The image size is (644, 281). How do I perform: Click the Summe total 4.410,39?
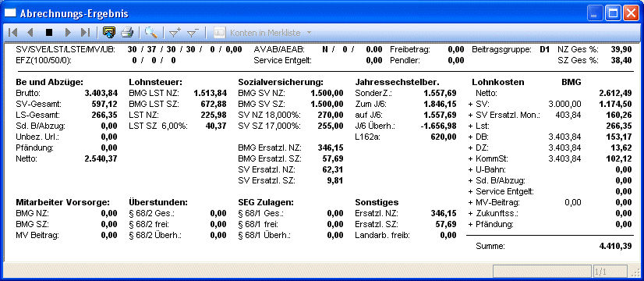[615, 247]
